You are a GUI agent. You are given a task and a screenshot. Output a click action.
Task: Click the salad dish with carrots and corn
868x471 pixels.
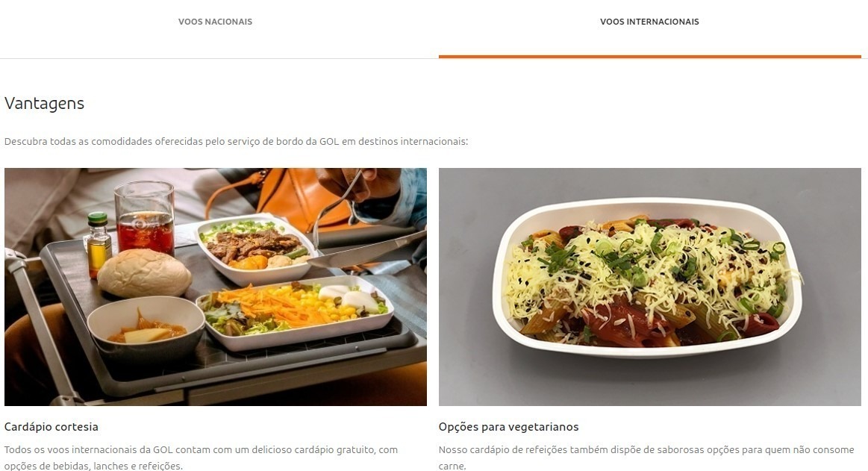click(x=294, y=312)
